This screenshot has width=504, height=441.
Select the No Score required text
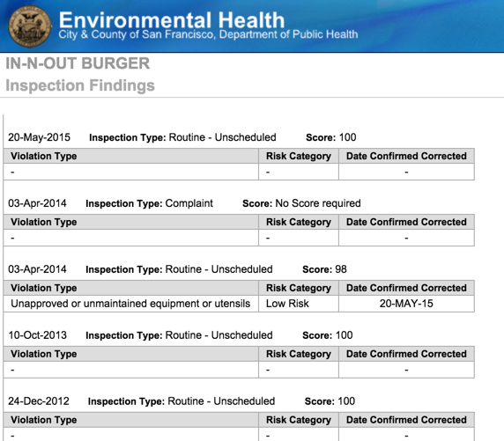point(318,203)
